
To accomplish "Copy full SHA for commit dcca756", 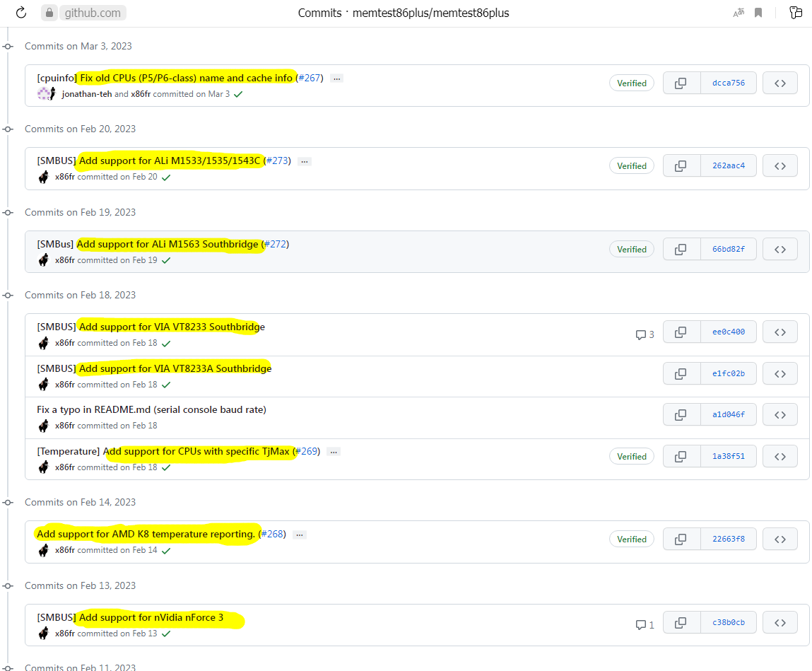I will 681,83.
